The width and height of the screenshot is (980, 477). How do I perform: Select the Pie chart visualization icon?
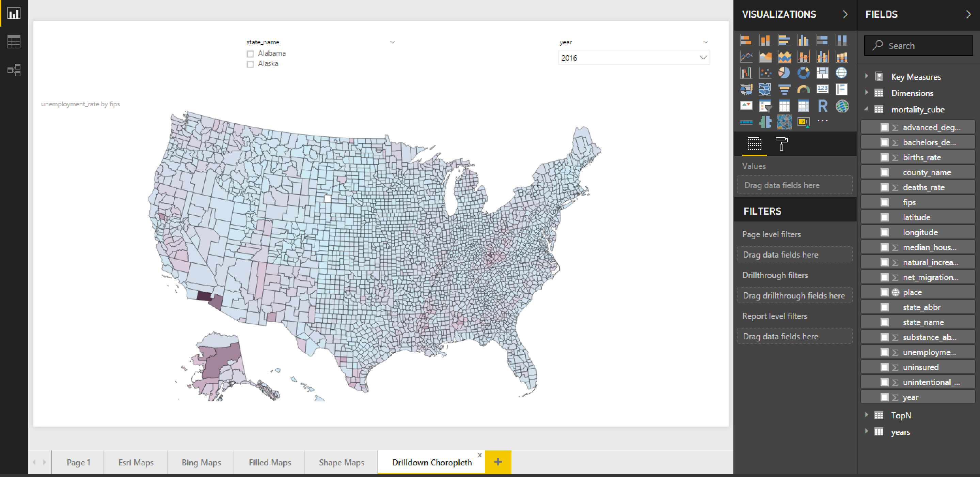click(784, 73)
